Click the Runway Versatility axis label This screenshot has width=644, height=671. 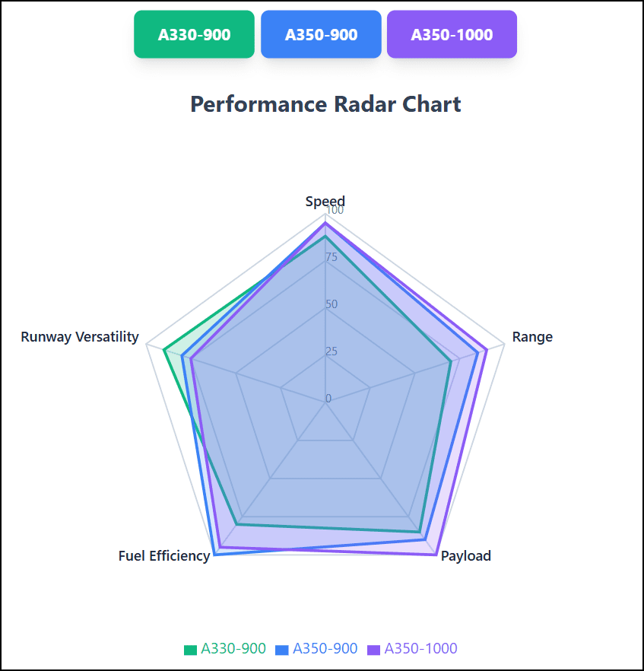[x=80, y=337]
